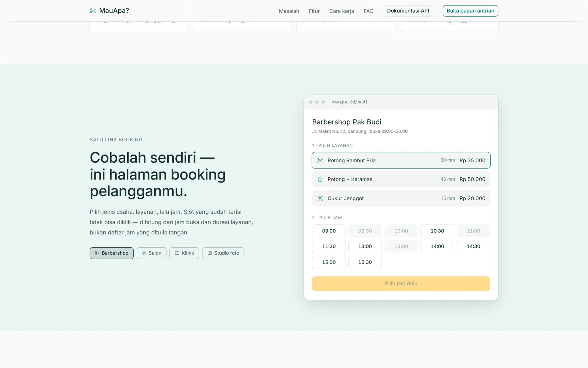Pick the 09:00 time slot
Screen dimensions: 588x368
(329, 231)
